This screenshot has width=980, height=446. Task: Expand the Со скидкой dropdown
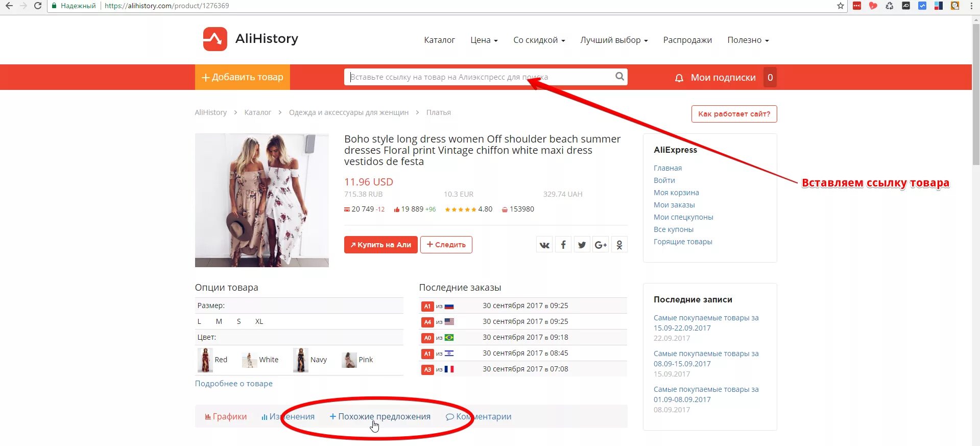(x=539, y=40)
